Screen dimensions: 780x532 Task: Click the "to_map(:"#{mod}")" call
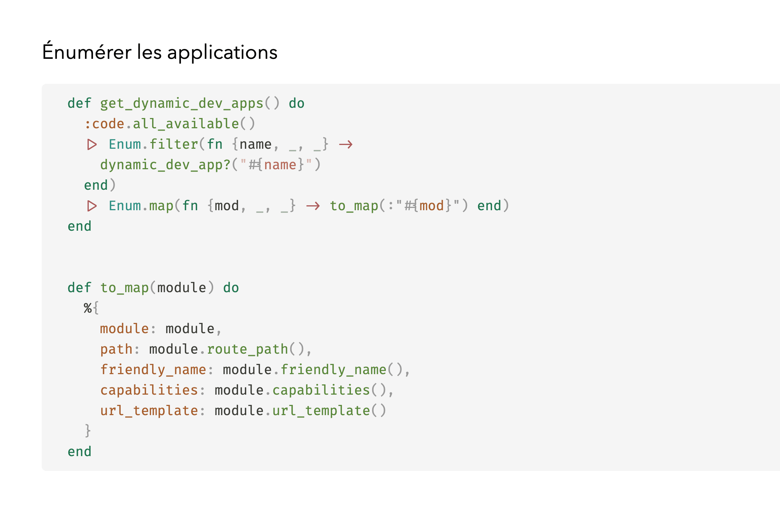[399, 206]
